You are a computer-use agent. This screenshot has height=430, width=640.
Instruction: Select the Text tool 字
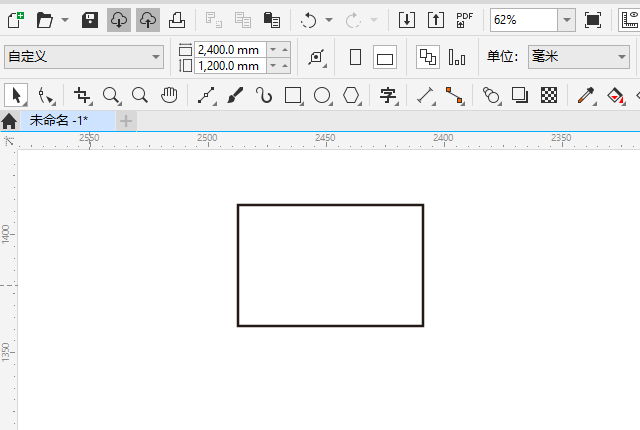(388, 96)
